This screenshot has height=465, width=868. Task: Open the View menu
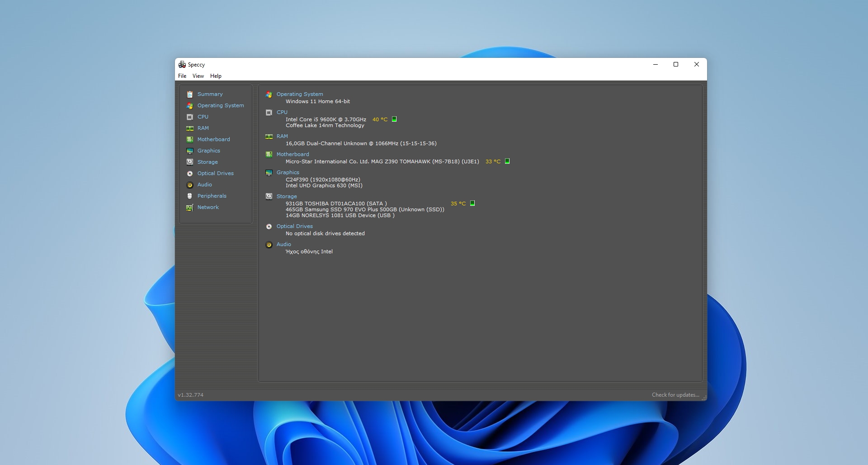[x=198, y=76]
